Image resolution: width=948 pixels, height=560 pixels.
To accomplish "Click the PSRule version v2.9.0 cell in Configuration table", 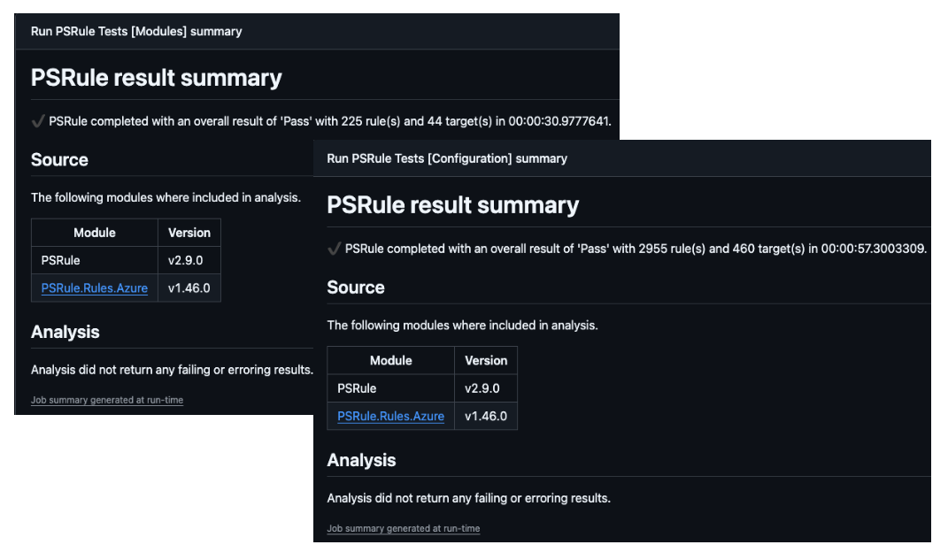I will [482, 387].
